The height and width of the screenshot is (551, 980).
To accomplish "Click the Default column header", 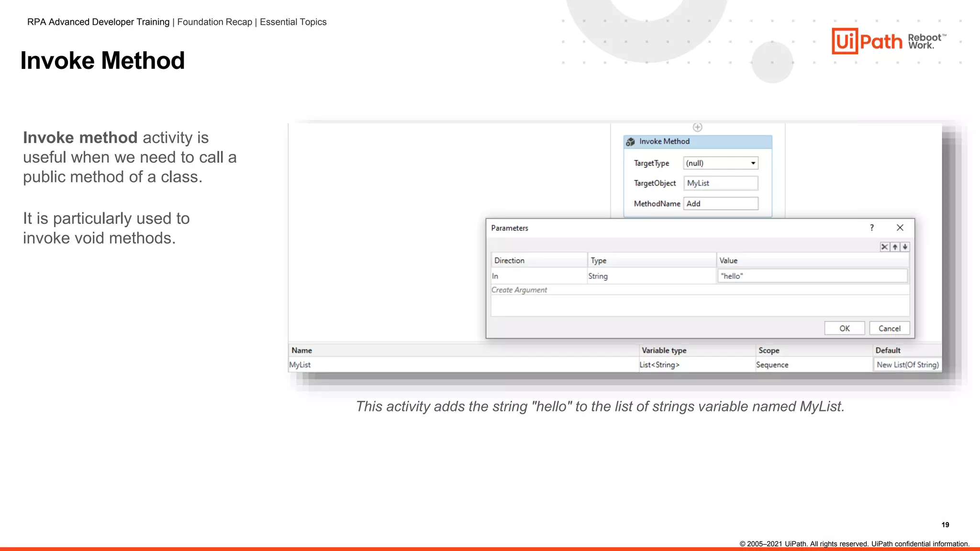I will coord(907,351).
